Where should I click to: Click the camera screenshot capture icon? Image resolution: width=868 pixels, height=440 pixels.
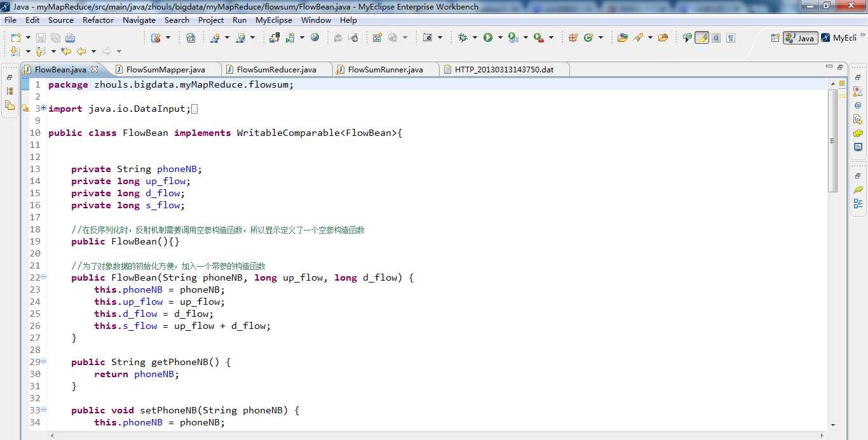(x=428, y=37)
